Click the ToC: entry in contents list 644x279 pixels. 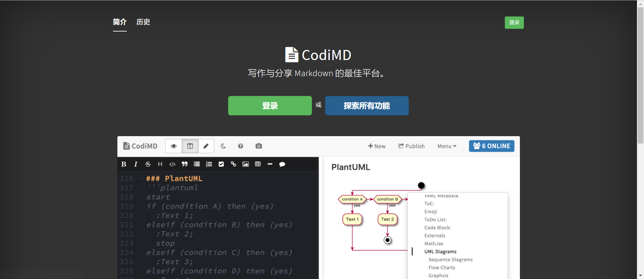[429, 204]
